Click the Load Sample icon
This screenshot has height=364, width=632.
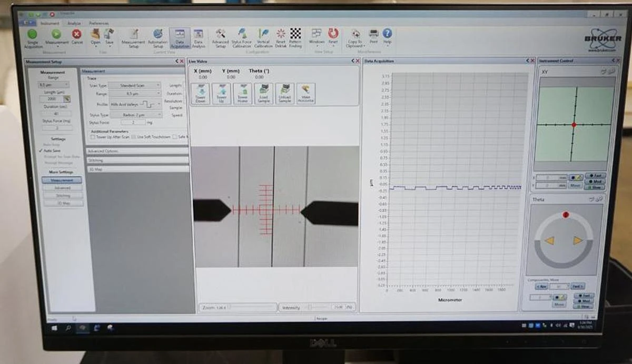coord(263,93)
